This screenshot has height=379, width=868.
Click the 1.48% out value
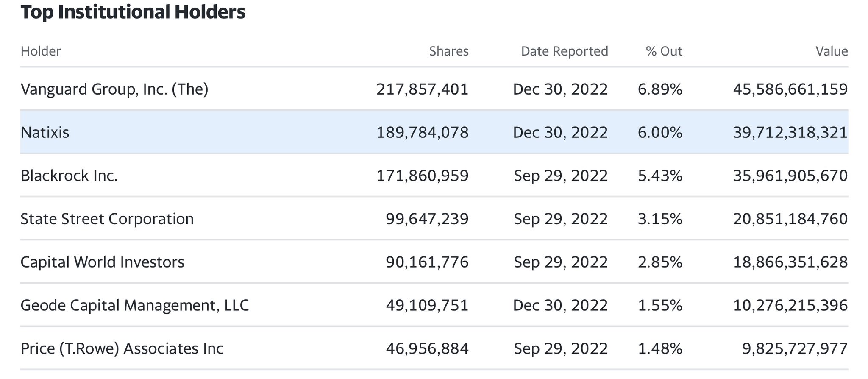click(x=660, y=349)
